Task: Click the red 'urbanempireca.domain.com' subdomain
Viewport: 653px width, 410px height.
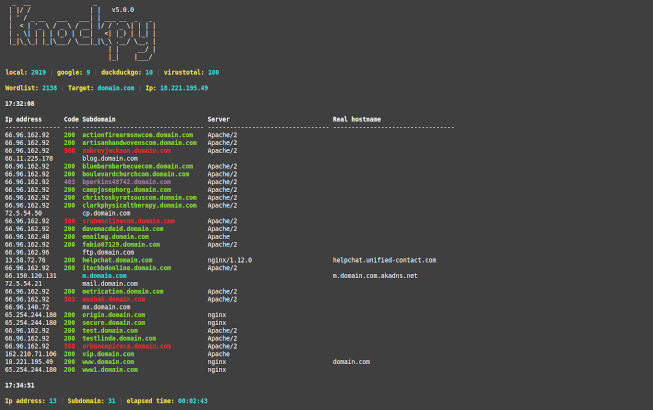Action: coord(126,346)
